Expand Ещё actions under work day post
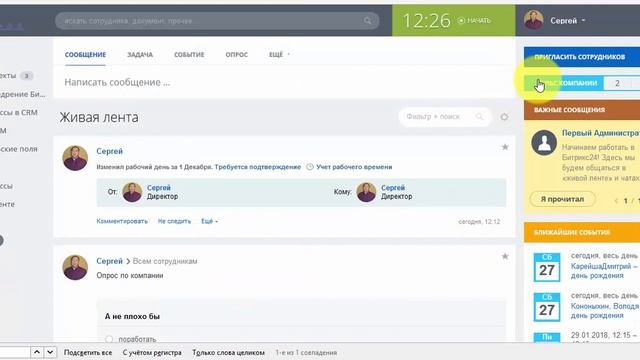 (209, 221)
